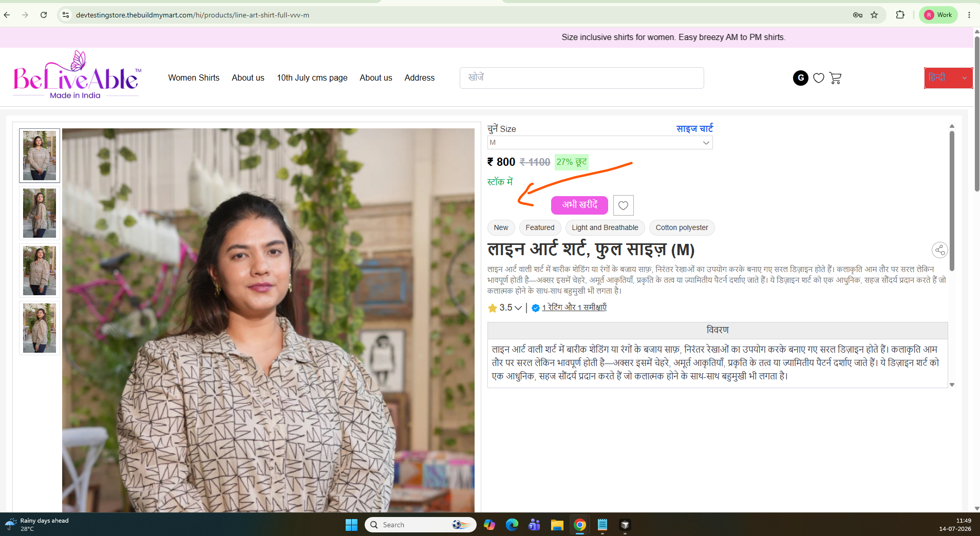
Task: Click the address bar URL
Action: coord(193,15)
